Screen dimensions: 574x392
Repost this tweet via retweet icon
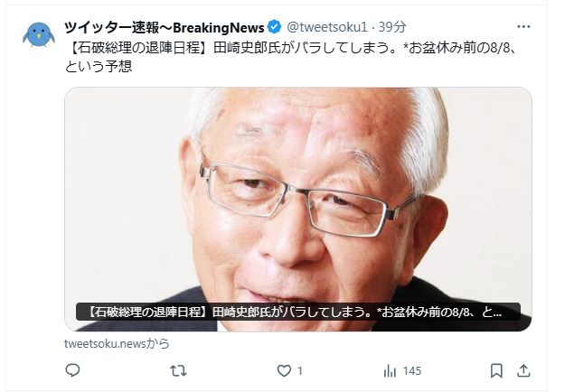coord(178,371)
